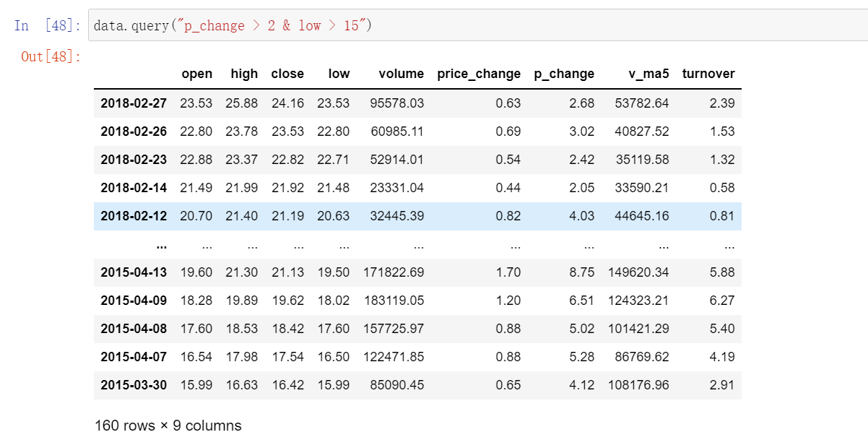Click price_change value 0.82
Viewport: 868px width, 440px height.
click(x=508, y=216)
